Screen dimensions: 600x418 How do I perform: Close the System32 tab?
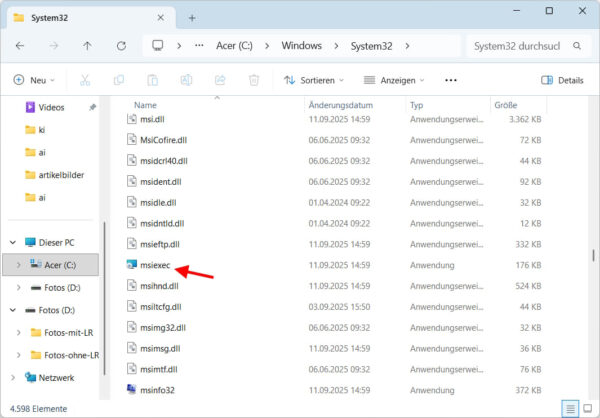tap(161, 18)
